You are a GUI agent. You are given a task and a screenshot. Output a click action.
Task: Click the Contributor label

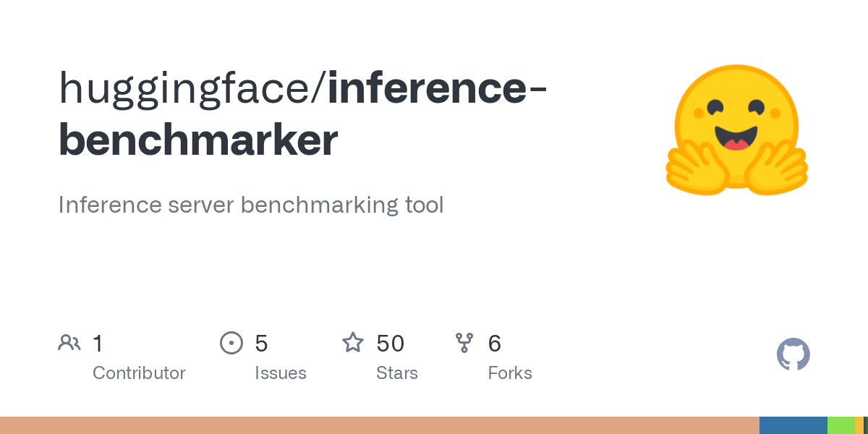pos(139,373)
